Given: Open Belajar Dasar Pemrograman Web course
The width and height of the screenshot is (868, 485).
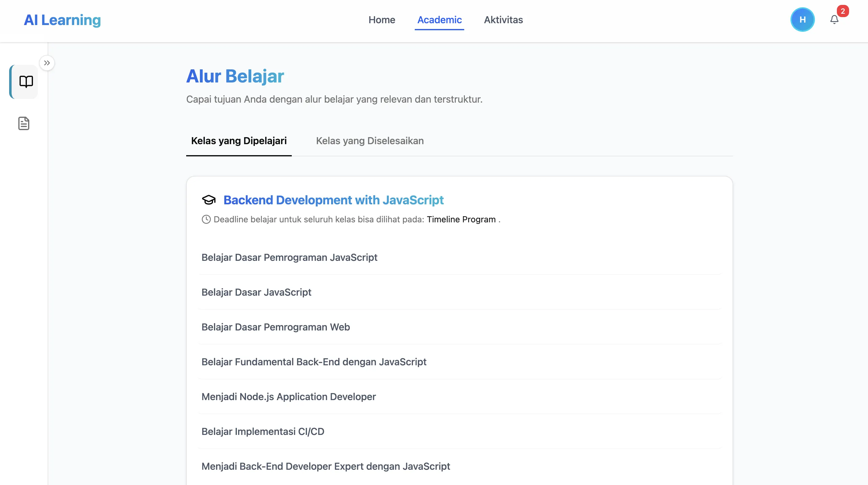Looking at the screenshot, I should click(460, 327).
